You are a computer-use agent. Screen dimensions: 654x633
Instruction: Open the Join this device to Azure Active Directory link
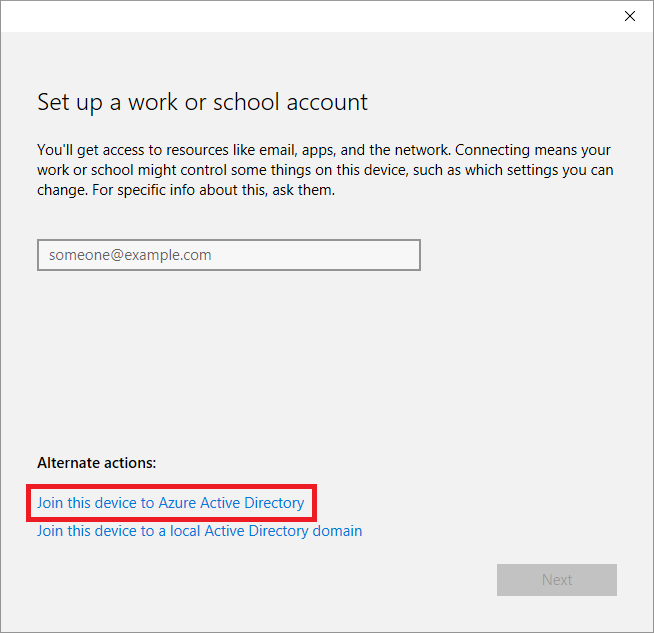170,502
